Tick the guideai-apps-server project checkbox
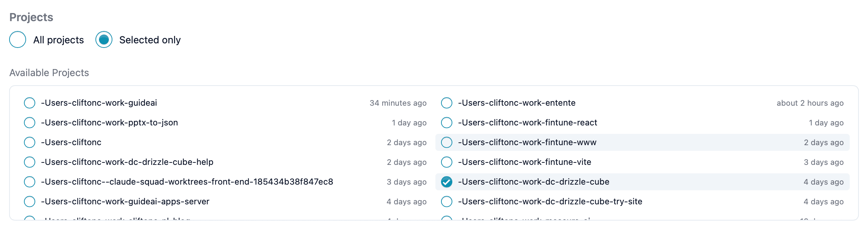Viewport: 868px width, 229px height. [x=30, y=202]
